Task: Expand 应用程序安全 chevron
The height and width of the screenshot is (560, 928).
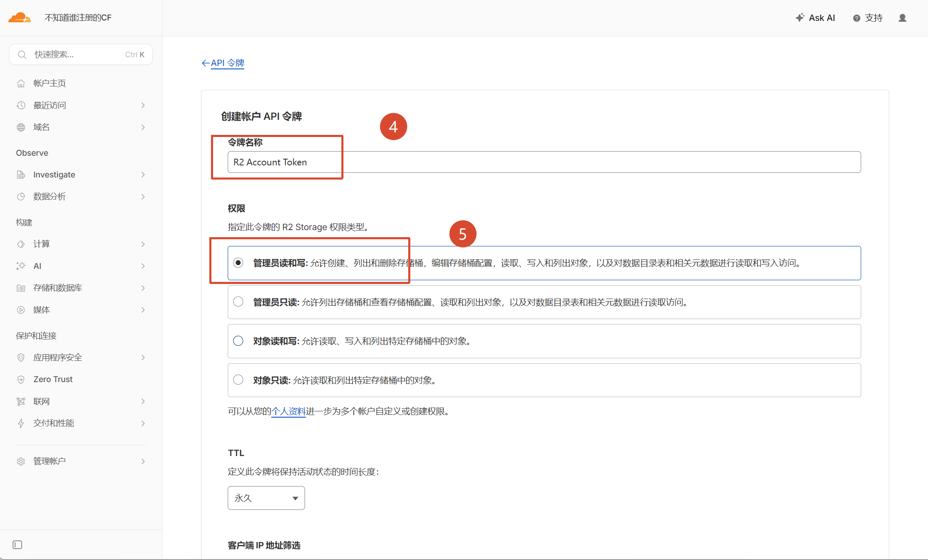Action: point(143,357)
